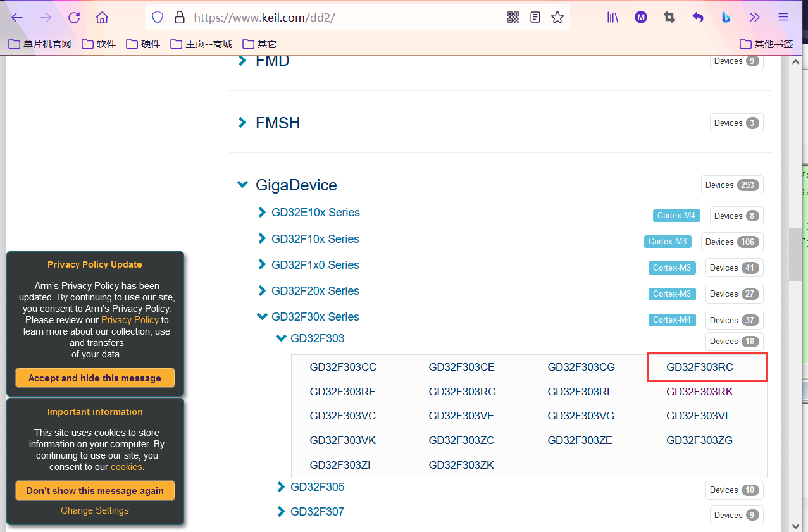The height and width of the screenshot is (532, 808).
Task: Click the GD32F10x Devices 106 badge
Action: tap(732, 242)
